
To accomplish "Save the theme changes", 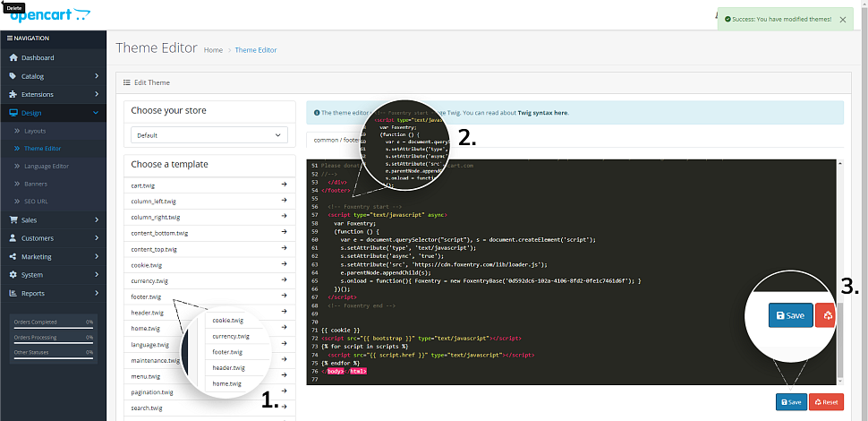I will (x=791, y=402).
